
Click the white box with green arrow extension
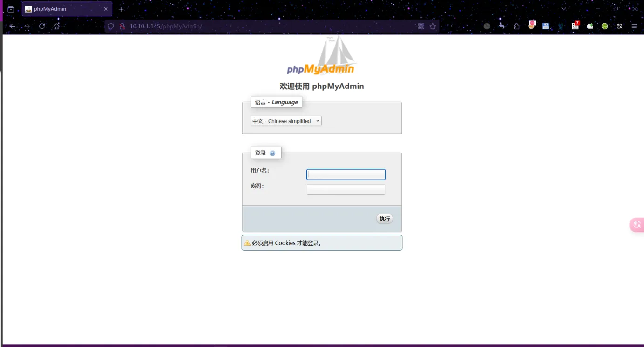pyautogui.click(x=590, y=27)
